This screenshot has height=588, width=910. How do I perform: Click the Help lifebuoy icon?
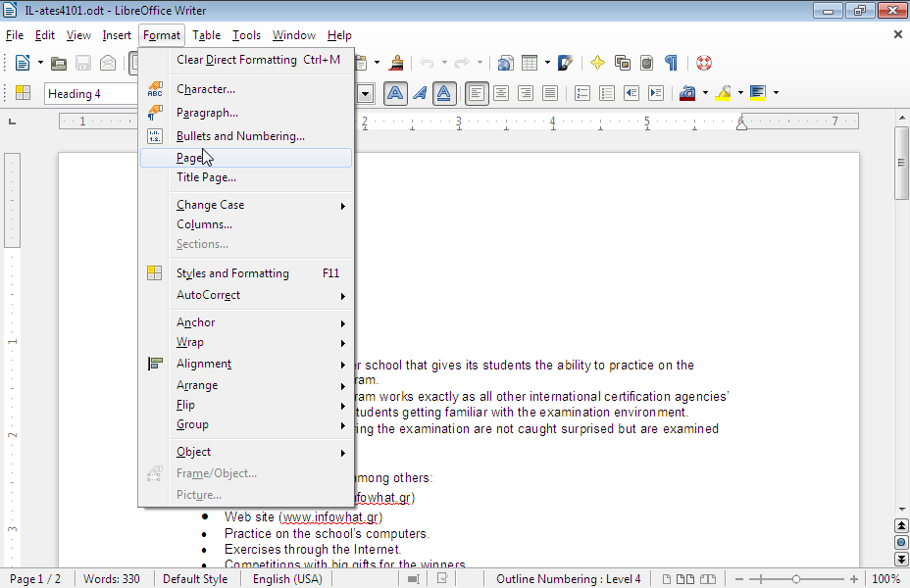pos(703,63)
